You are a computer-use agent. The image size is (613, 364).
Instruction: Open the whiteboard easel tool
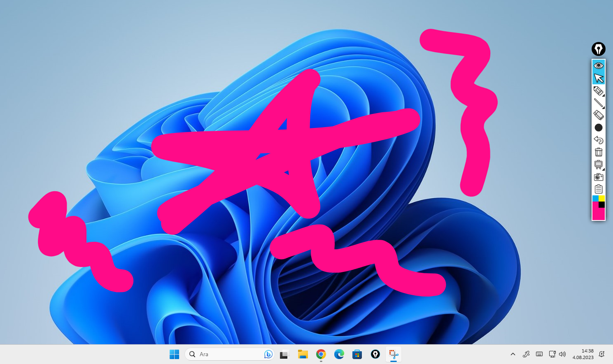click(x=599, y=165)
